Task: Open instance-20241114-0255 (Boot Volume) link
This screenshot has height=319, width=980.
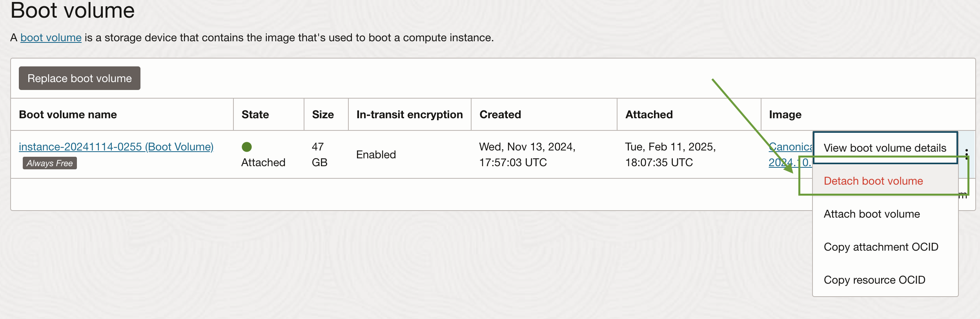Action: click(116, 147)
